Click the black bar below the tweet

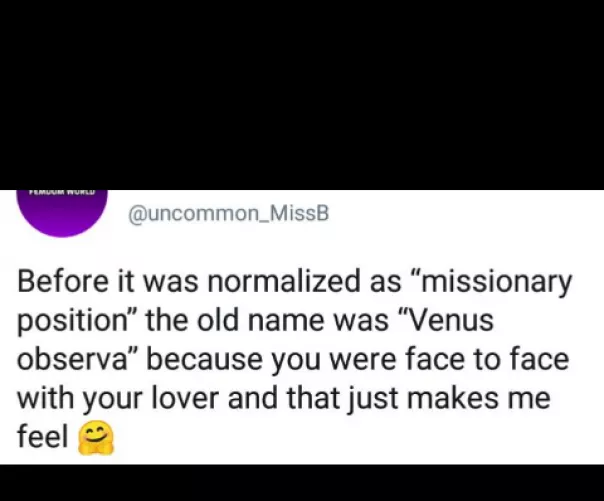coord(302,482)
